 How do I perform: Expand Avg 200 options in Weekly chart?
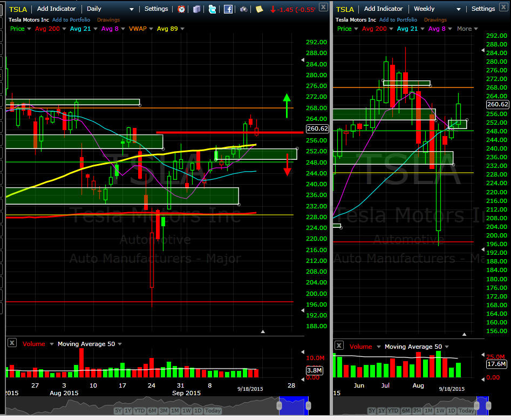pos(391,29)
